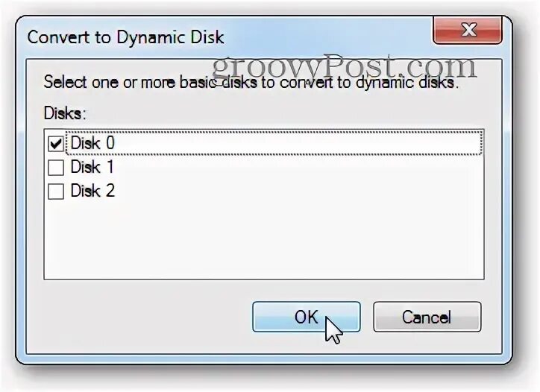Close the dialog with the red X
Image resolution: width=540 pixels, height=392 pixels.
point(468,31)
